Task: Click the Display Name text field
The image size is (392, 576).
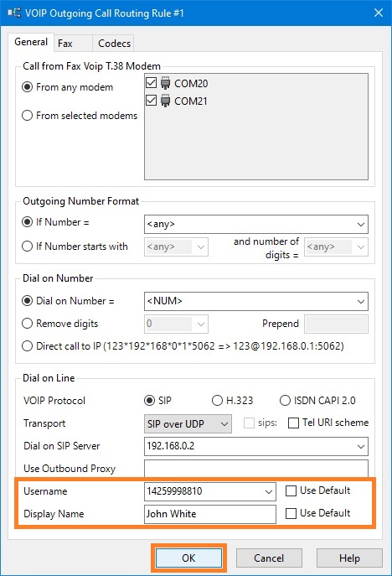Action: point(210,514)
